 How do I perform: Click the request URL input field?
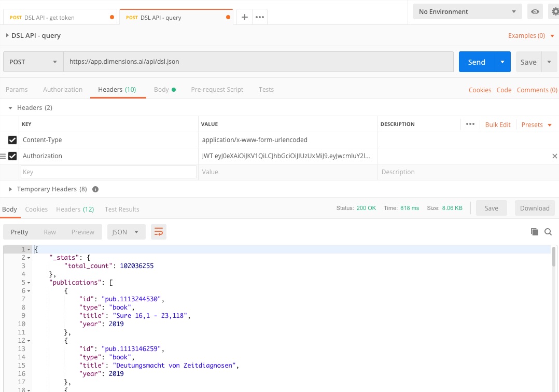(x=258, y=62)
